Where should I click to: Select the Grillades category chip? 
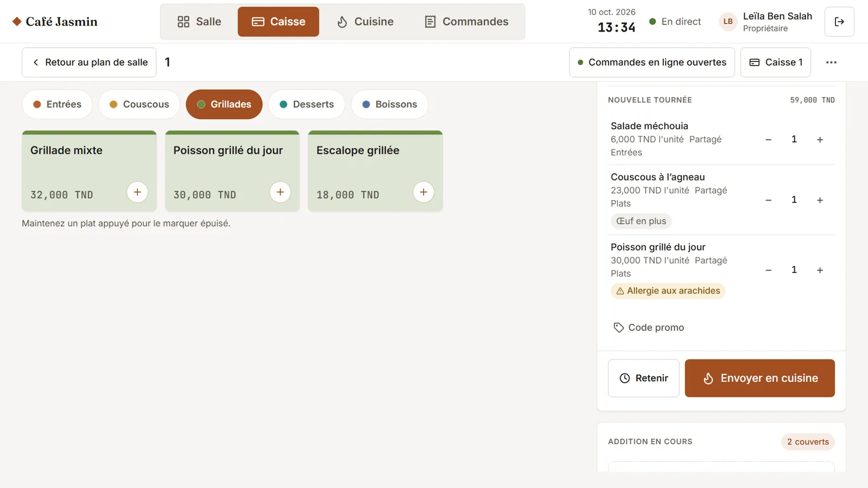224,104
